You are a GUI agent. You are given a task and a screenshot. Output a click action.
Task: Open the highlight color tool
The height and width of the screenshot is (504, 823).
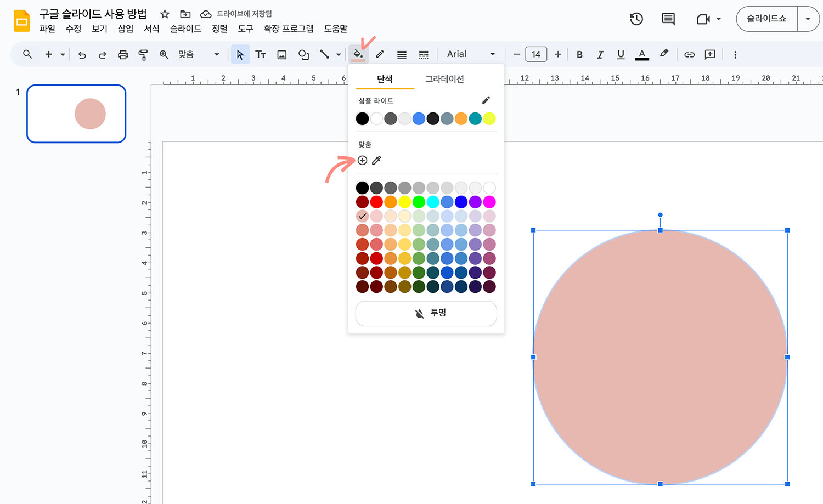point(664,54)
